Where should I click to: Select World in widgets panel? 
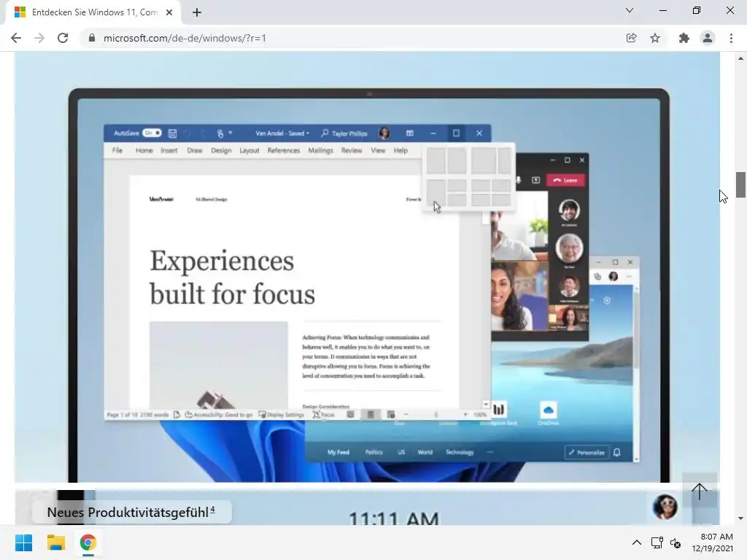pyautogui.click(x=425, y=452)
